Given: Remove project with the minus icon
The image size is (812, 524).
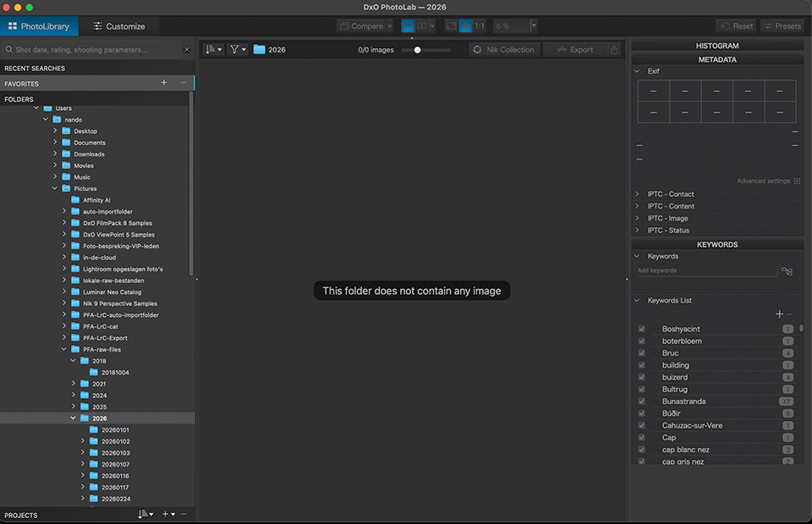Looking at the screenshot, I should (184, 514).
